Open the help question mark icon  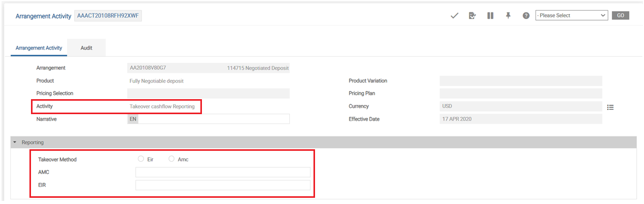(x=526, y=15)
